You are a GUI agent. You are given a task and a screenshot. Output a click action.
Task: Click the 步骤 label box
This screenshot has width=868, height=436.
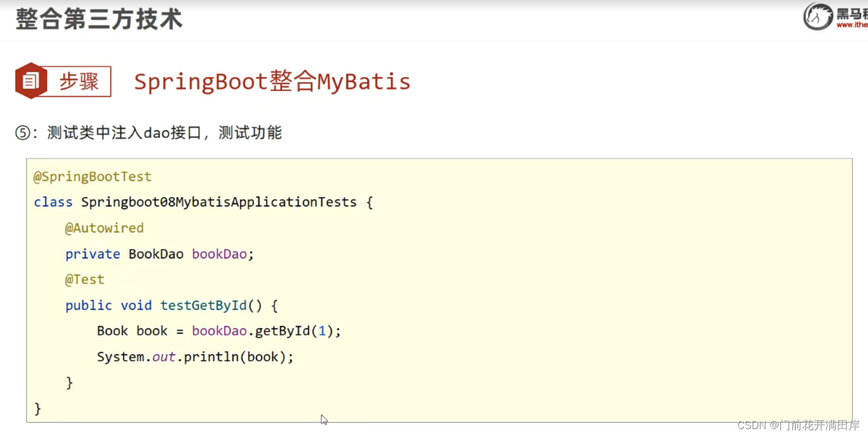point(79,82)
